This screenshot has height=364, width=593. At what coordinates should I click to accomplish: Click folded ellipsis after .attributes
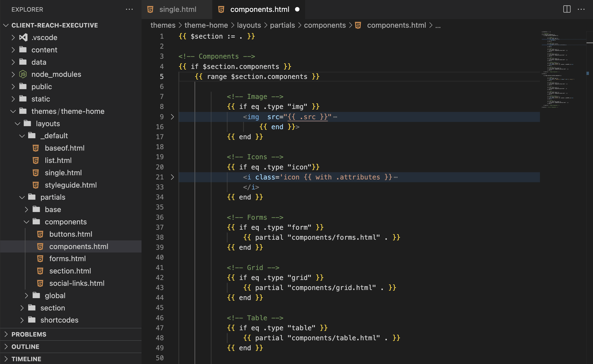(395, 177)
